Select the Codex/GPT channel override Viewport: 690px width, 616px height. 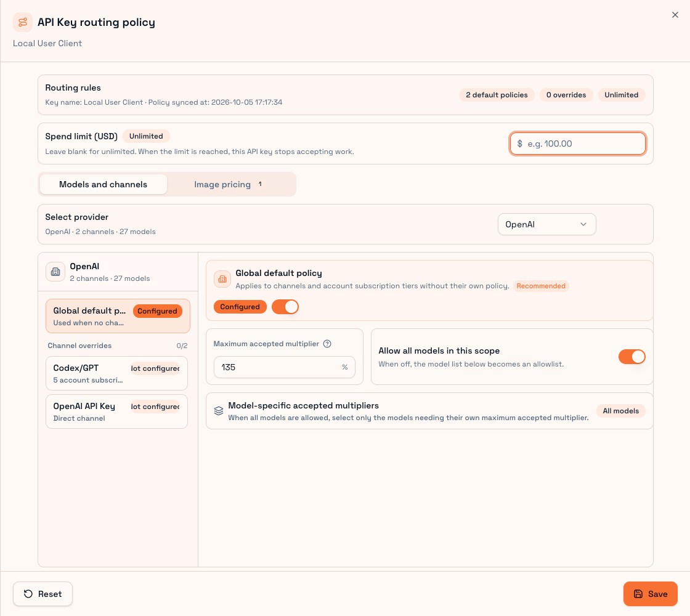[116, 373]
